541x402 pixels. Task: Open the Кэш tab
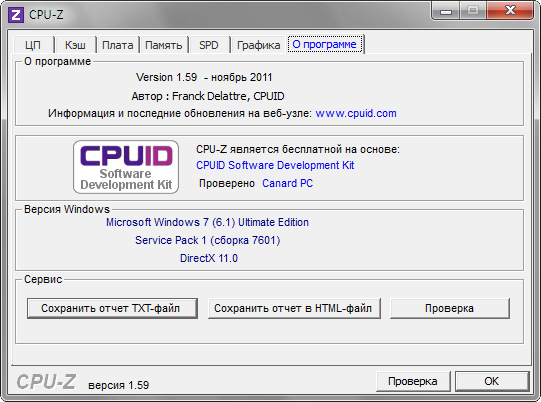coord(76,45)
